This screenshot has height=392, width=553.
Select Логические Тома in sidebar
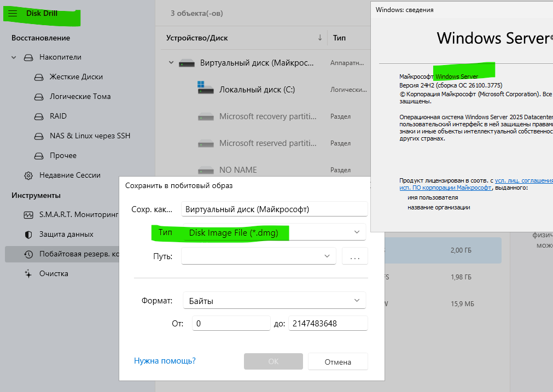click(x=80, y=96)
